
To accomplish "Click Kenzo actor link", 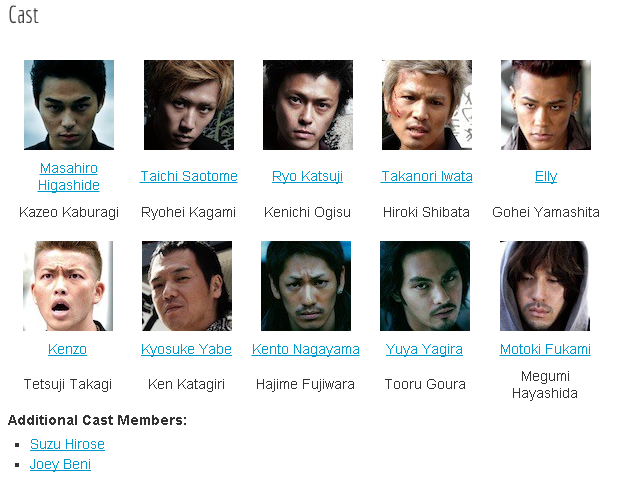I will coord(67,349).
